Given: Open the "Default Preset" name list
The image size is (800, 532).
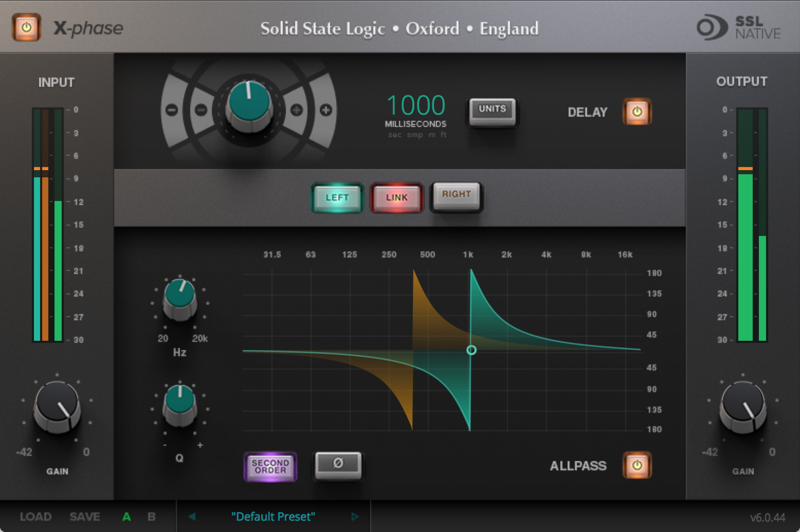Looking at the screenshot, I should (273, 516).
